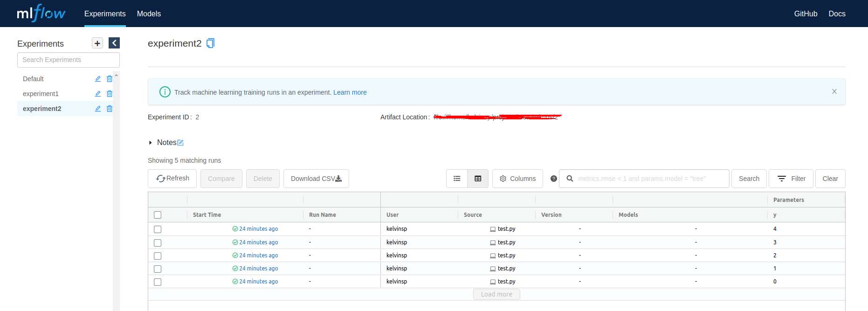Rename experiment2 via pencil icon
The height and width of the screenshot is (311, 868).
98,109
